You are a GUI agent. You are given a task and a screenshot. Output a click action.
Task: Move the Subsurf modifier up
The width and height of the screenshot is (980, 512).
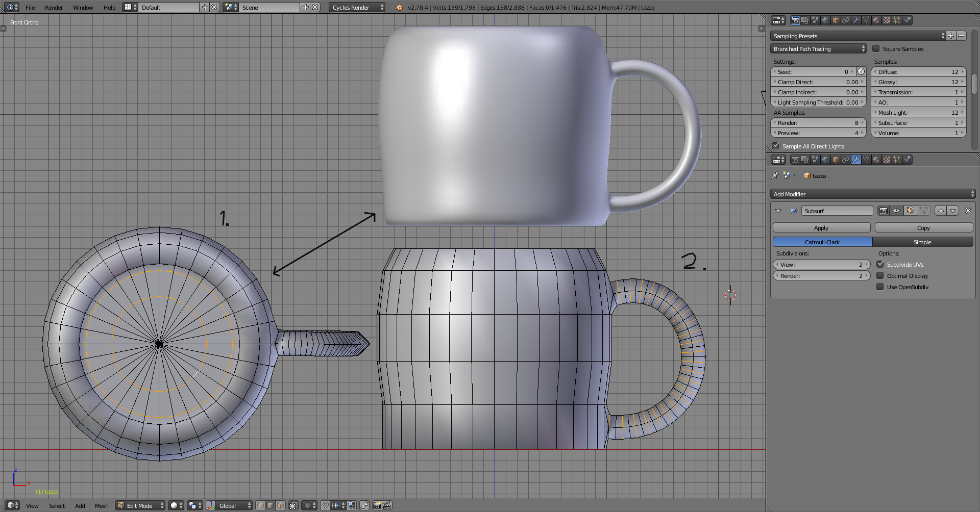pyautogui.click(x=941, y=211)
